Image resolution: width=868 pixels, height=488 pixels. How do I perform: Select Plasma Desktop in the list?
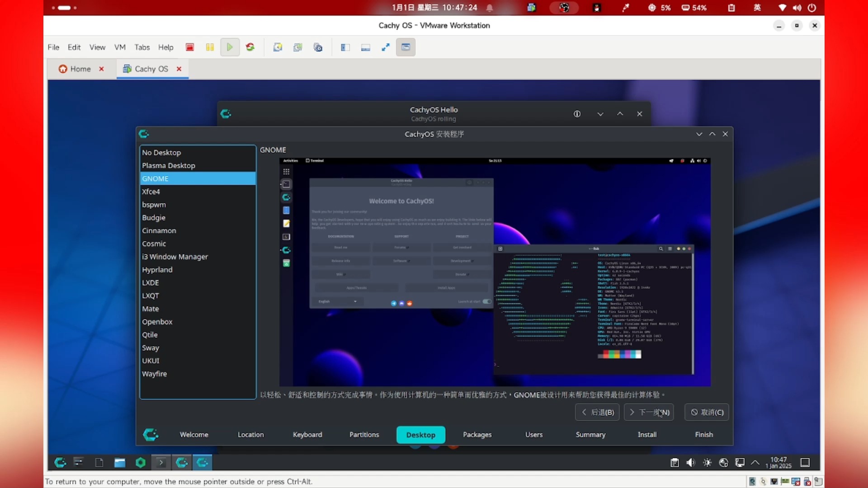169,165
